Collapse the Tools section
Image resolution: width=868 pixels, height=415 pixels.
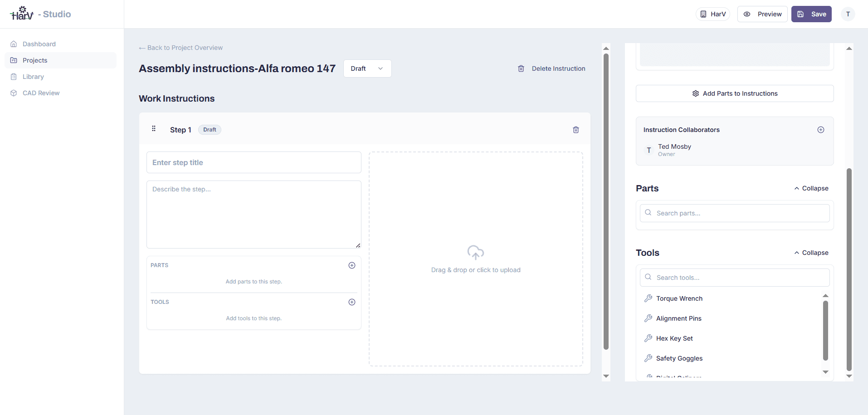click(x=811, y=253)
